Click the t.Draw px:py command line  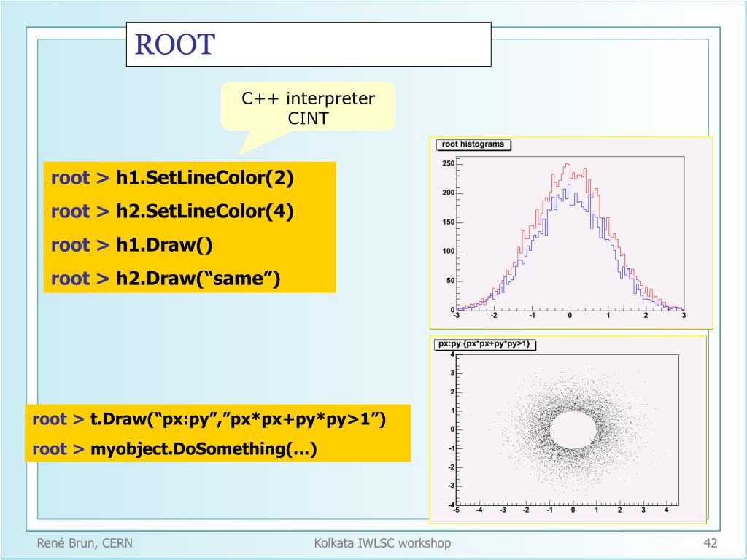209,419
